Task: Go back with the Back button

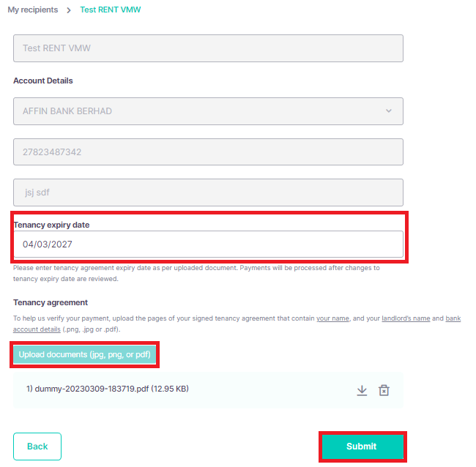Action: point(37,447)
